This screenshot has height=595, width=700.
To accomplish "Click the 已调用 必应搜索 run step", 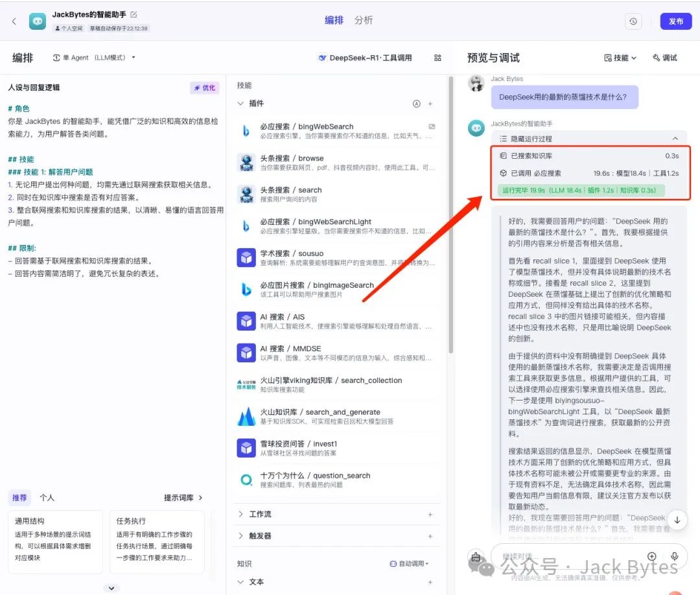I will [x=589, y=173].
